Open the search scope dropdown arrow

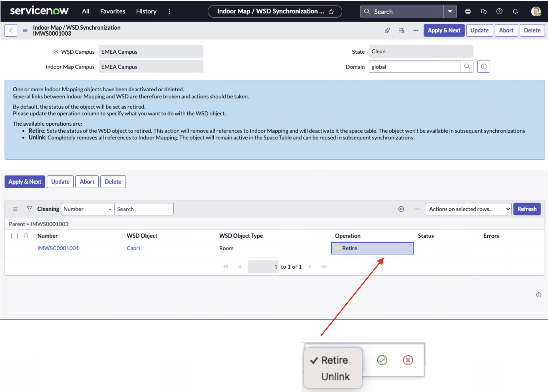click(x=450, y=11)
